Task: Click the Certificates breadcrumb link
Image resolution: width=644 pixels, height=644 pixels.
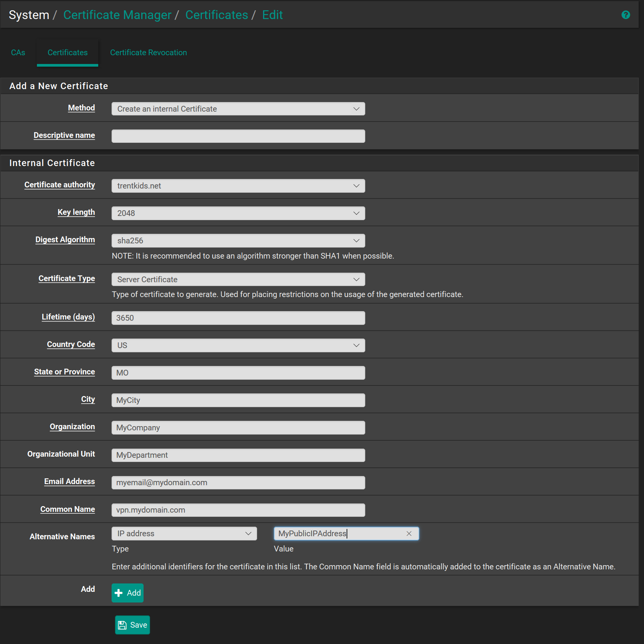Action: click(x=216, y=15)
